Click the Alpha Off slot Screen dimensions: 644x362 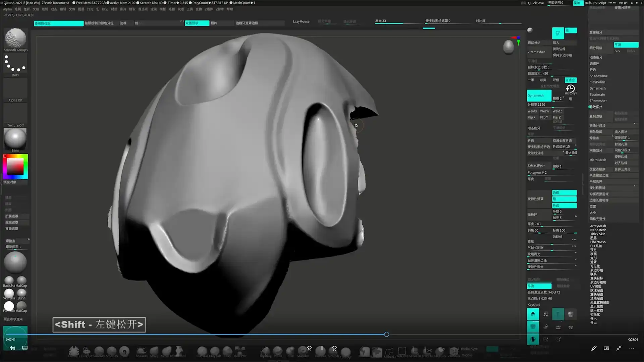15,90
